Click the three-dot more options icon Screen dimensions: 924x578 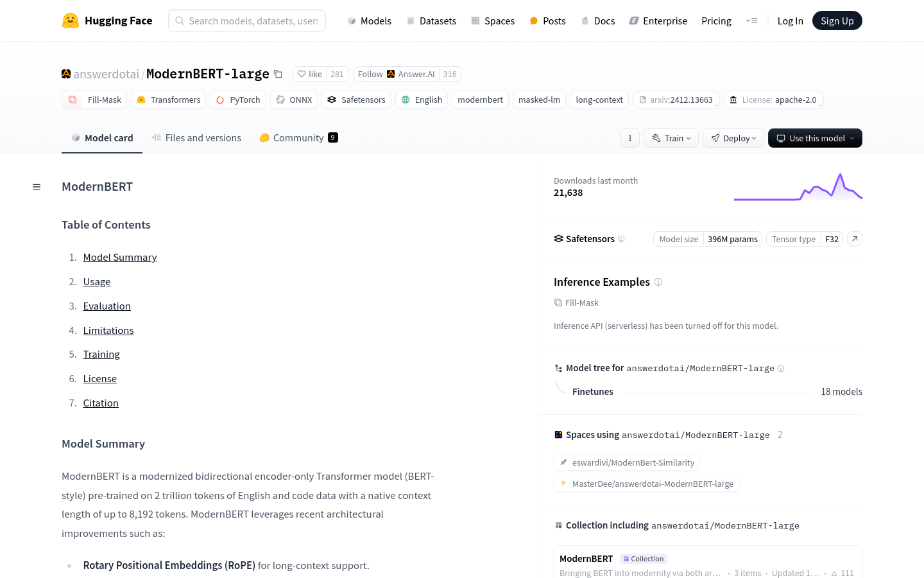point(630,138)
